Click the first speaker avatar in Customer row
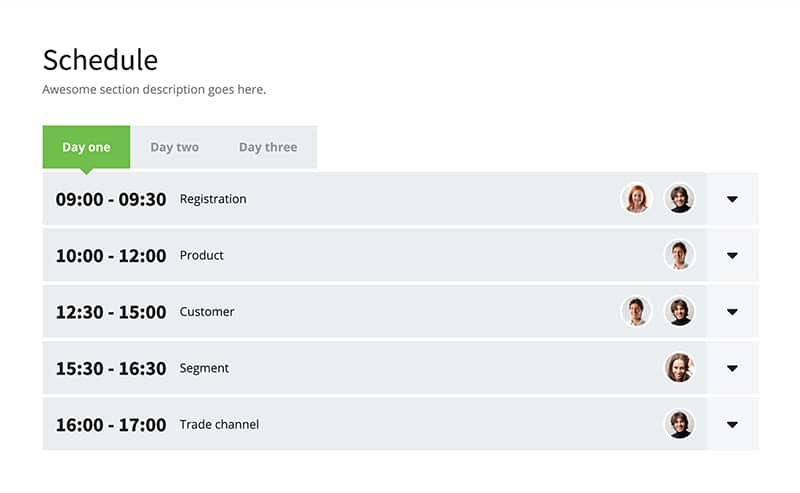Viewport: 800px width, 493px height. 636,311
